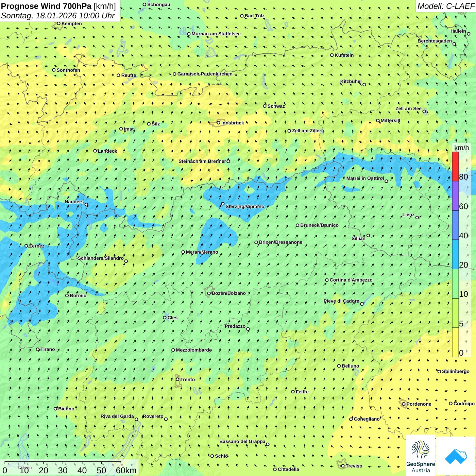Viewport: 476px width, 476px height.
Task: Click the Spilimbergo label
Action: point(456,371)
